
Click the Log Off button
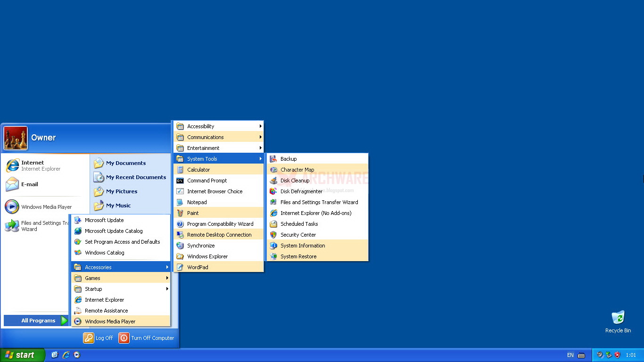coord(98,338)
